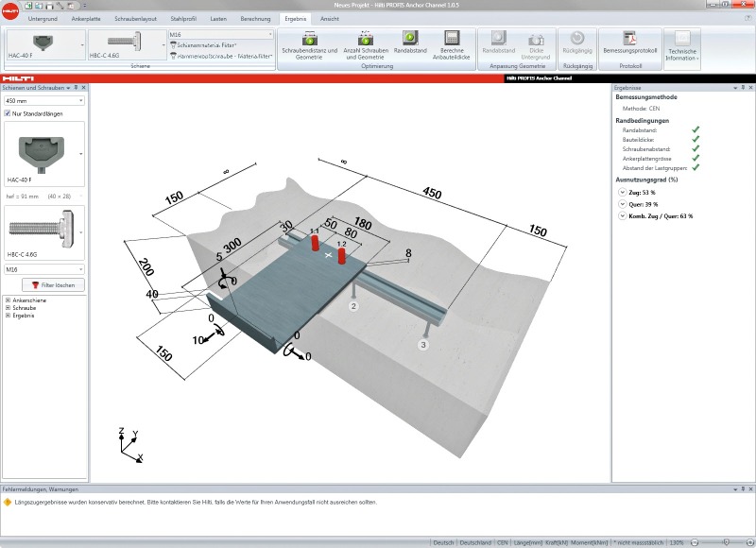Open quick access toolbar customize arrow
The image size is (756, 548).
[x=84, y=6]
